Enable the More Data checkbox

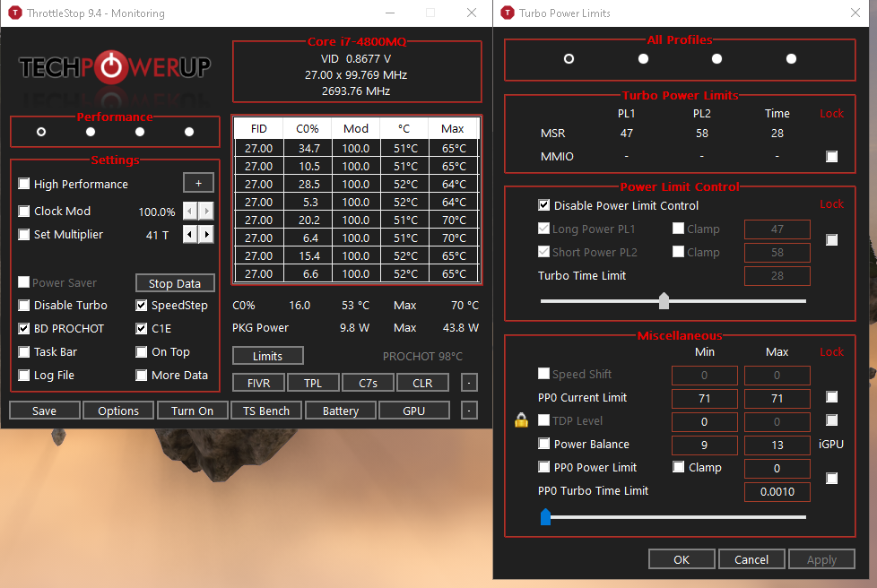[142, 375]
